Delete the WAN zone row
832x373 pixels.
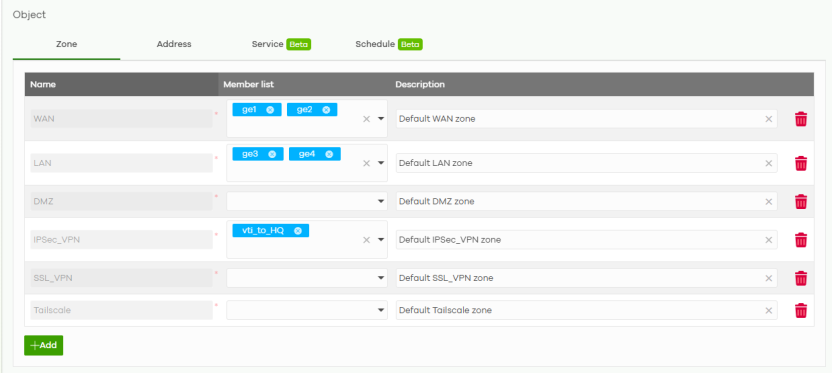click(801, 119)
